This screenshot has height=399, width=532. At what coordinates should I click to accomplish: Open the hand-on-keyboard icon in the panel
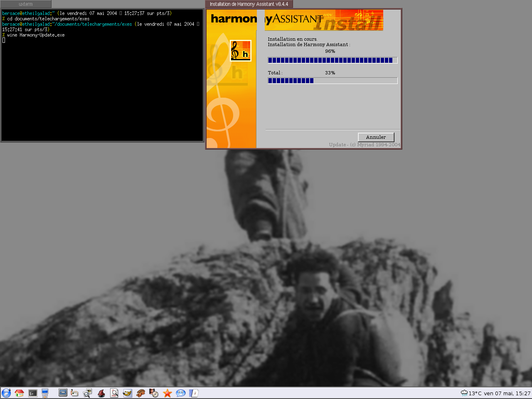point(75,393)
